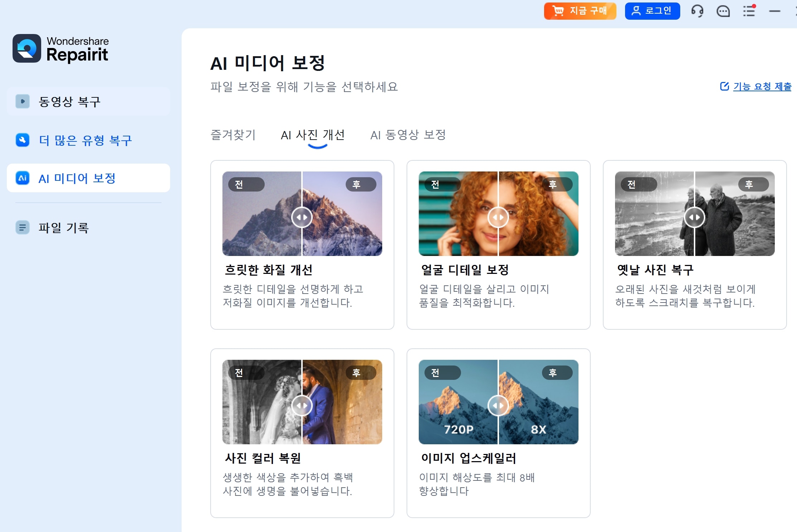This screenshot has height=532, width=797.
Task: Open the list menu icon with red dot
Action: (x=749, y=11)
